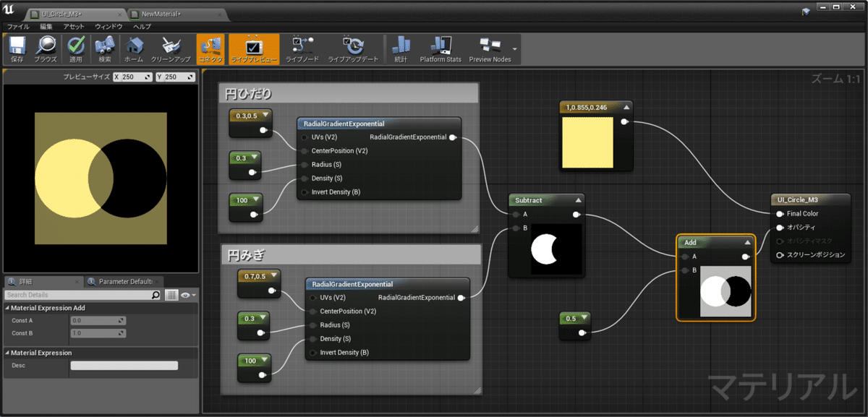Click the Add node B input pin
Screen dimensions: 868x417
[x=684, y=270]
